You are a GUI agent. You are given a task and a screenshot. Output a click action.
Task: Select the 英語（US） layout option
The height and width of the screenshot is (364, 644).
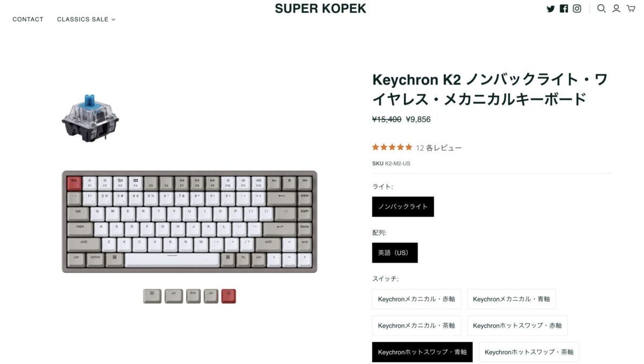[x=394, y=253]
